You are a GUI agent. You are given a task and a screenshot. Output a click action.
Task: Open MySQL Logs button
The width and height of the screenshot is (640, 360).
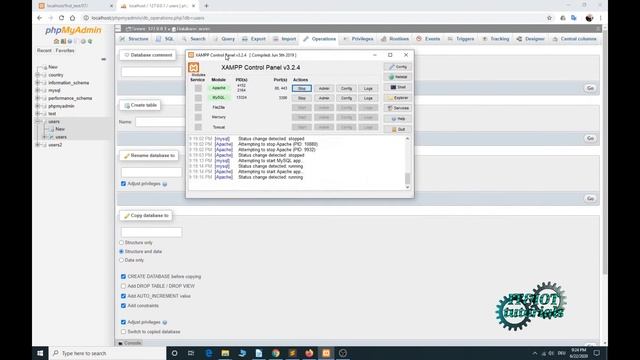368,98
